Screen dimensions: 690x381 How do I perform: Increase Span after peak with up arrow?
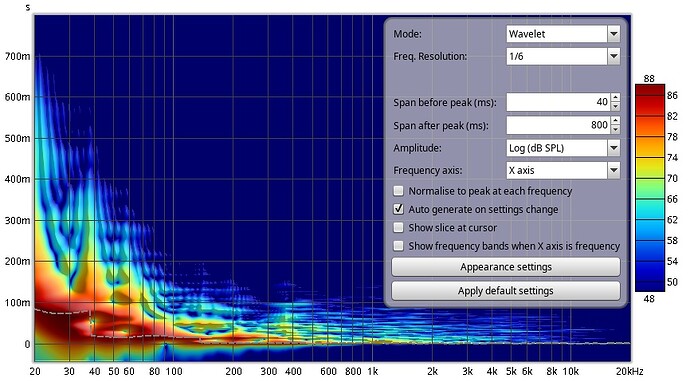(x=616, y=121)
